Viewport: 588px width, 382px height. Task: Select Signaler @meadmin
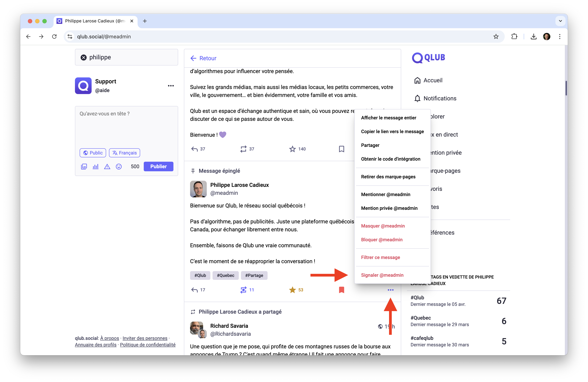tap(393, 275)
